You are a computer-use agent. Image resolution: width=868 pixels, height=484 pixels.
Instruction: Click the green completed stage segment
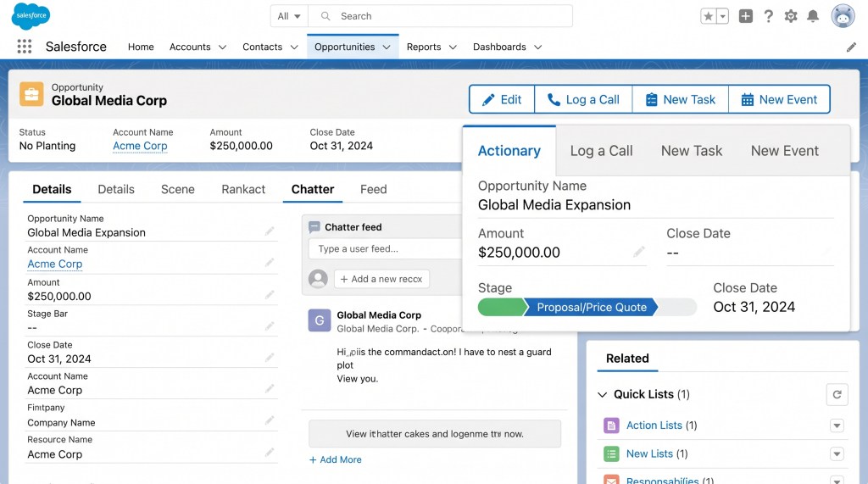pos(502,308)
